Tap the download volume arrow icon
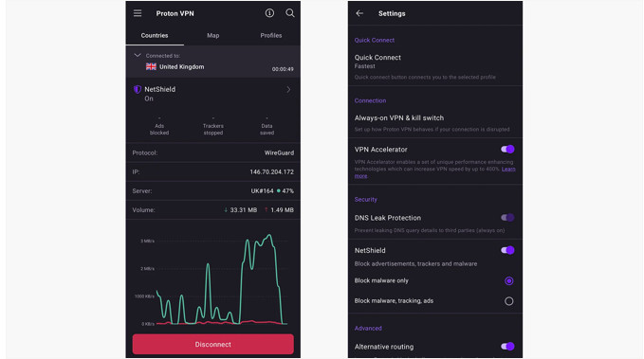The height and width of the screenshot is (359, 644). point(226,209)
